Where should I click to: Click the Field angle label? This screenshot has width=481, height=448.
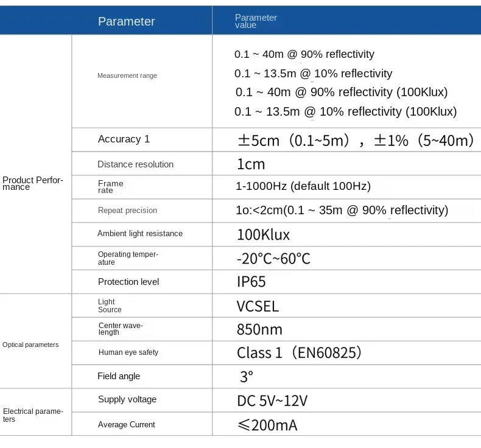pyautogui.click(x=119, y=376)
